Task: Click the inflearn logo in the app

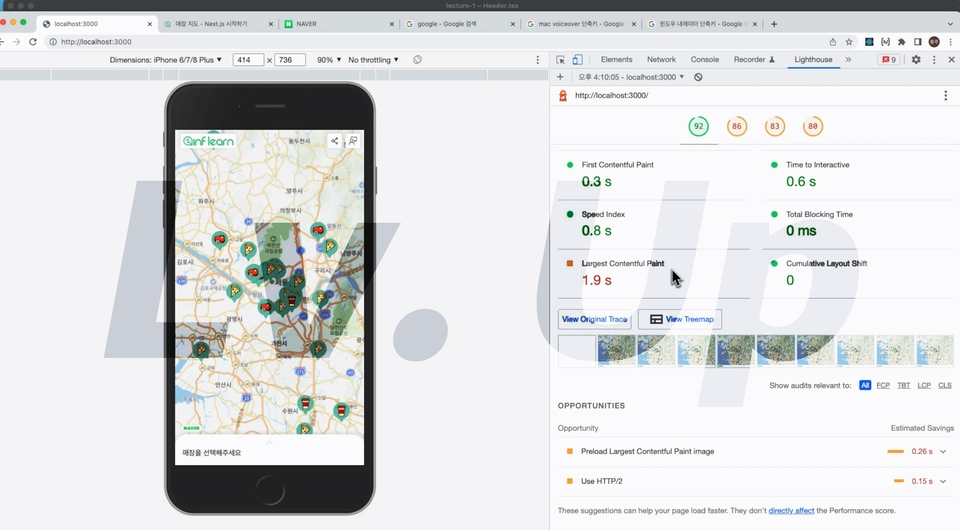Action: [x=209, y=141]
